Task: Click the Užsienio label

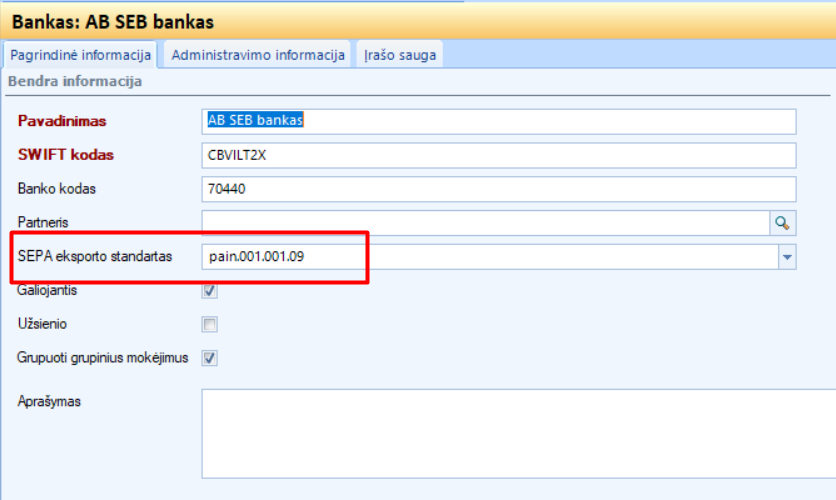Action: 42,324
